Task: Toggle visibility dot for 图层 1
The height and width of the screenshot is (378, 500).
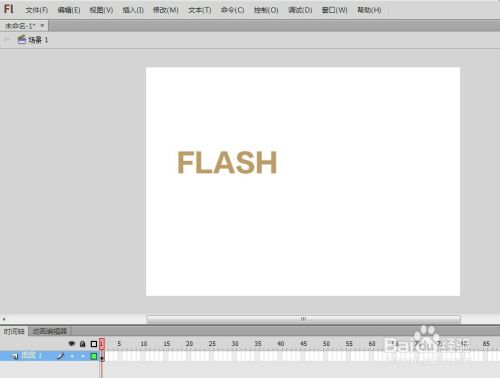Action: (x=72, y=356)
